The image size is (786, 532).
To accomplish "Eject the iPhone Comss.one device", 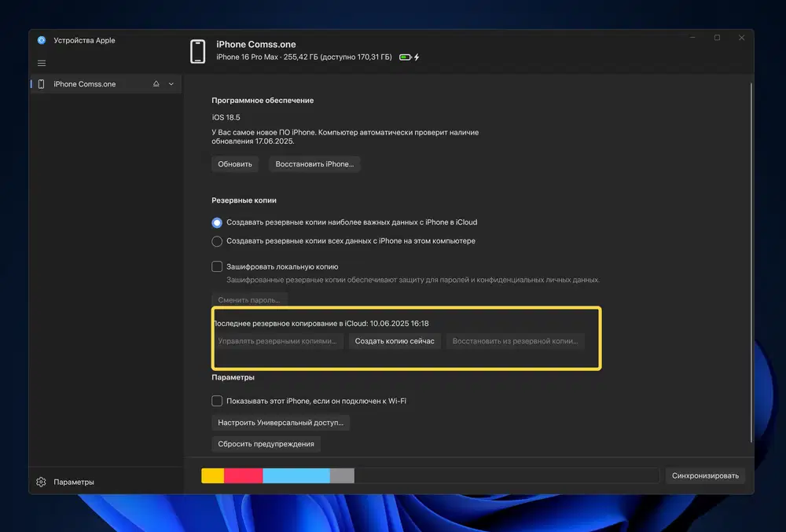I will pyautogui.click(x=156, y=83).
